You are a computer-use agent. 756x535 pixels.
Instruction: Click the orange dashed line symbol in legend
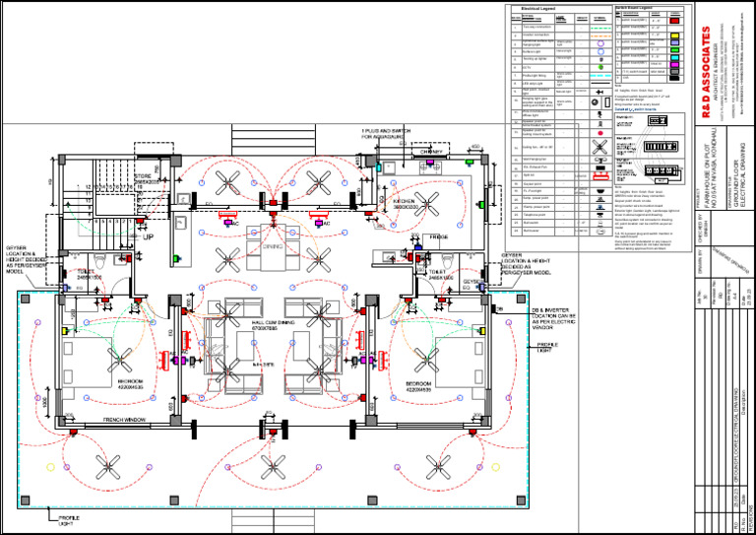coord(600,35)
